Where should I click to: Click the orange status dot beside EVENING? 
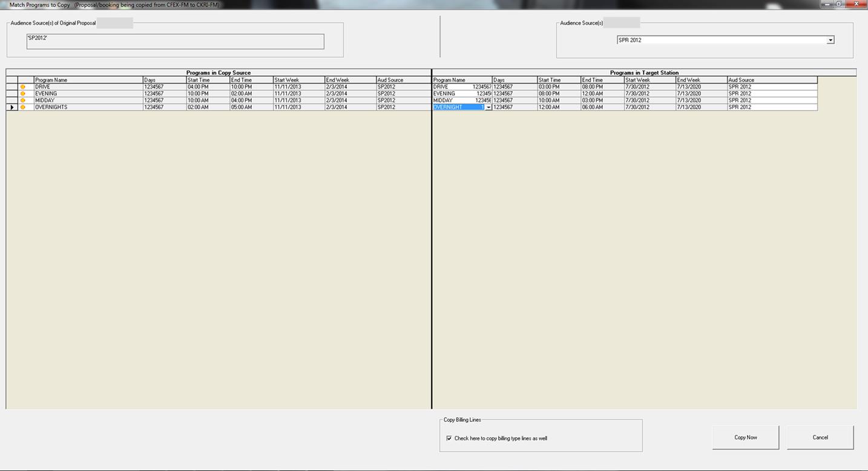click(x=23, y=94)
